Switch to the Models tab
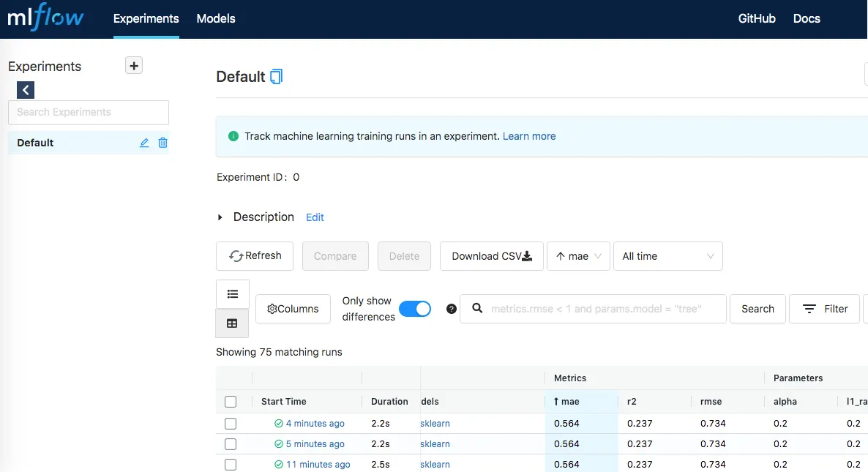The height and width of the screenshot is (472, 868). 215,18
